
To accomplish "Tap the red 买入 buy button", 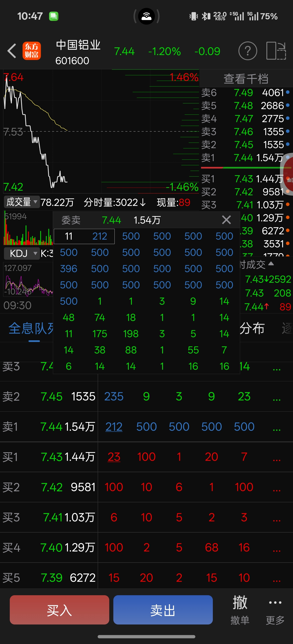I will 59,610.
